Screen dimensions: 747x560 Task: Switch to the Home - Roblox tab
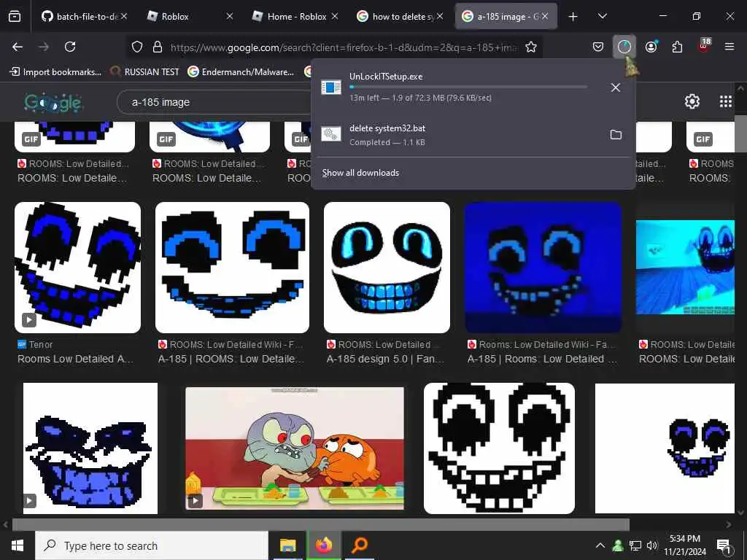click(297, 17)
